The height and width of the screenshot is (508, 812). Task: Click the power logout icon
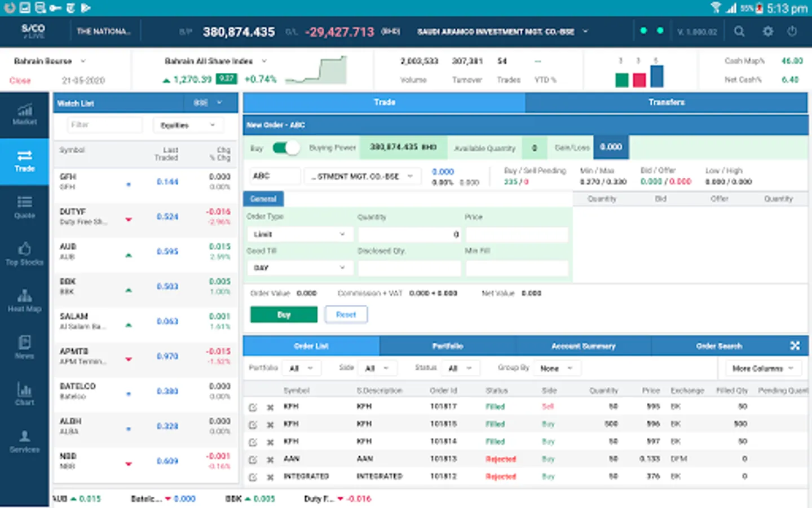(792, 32)
